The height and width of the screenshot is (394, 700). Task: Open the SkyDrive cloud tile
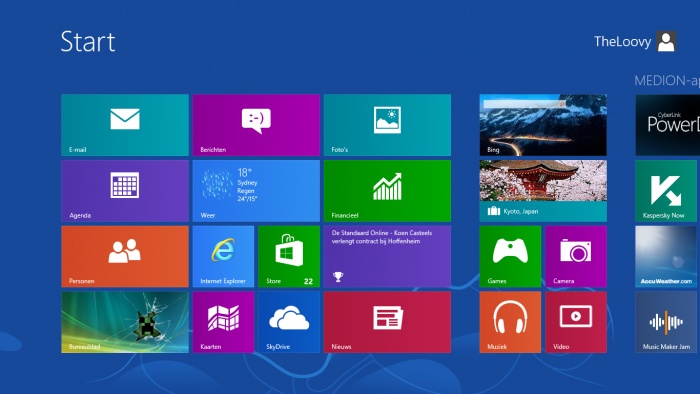pos(289,322)
